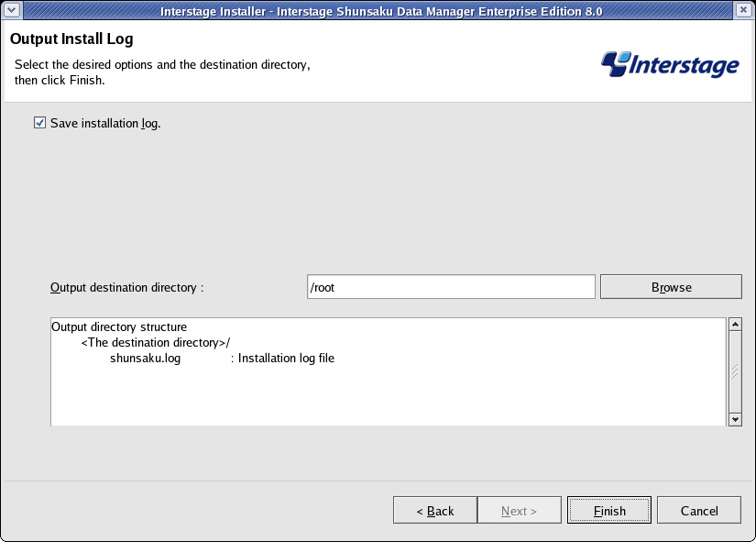Click the disabled Next button
Viewport: 756px width, 542px height.
[x=520, y=510]
